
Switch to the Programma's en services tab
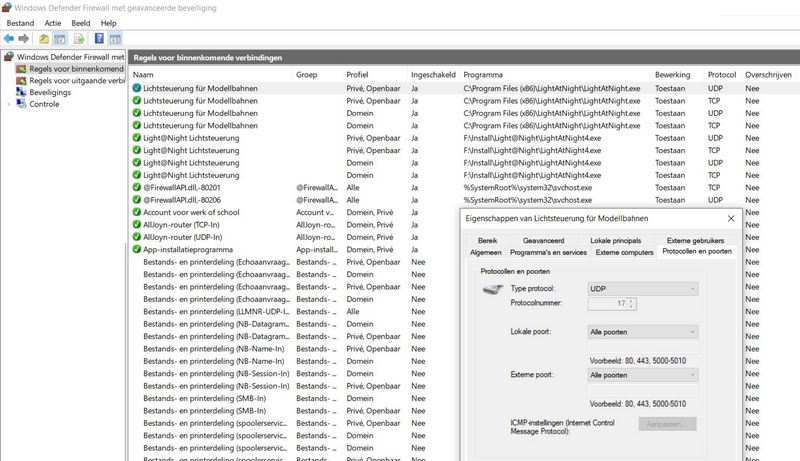(548, 252)
